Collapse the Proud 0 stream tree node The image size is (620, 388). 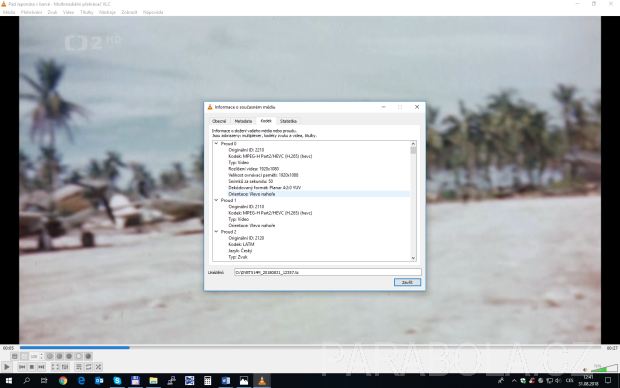(x=216, y=144)
